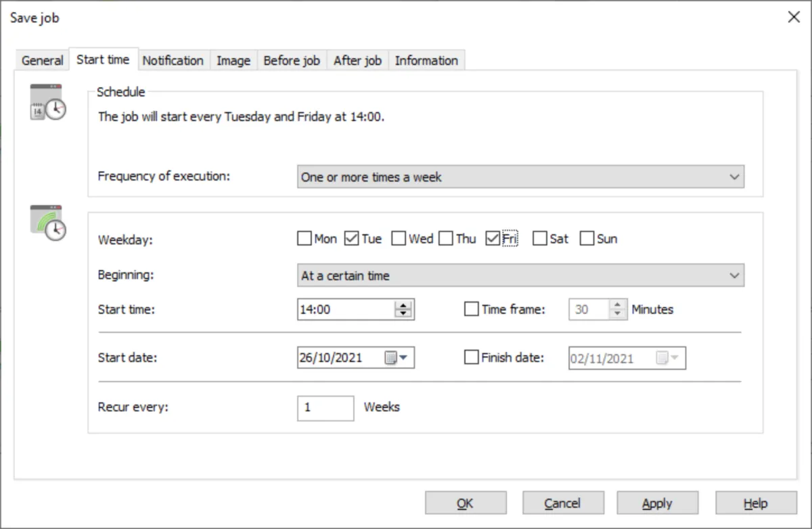Image resolution: width=812 pixels, height=529 pixels.
Task: Open the Beginning dropdown list
Action: point(520,275)
